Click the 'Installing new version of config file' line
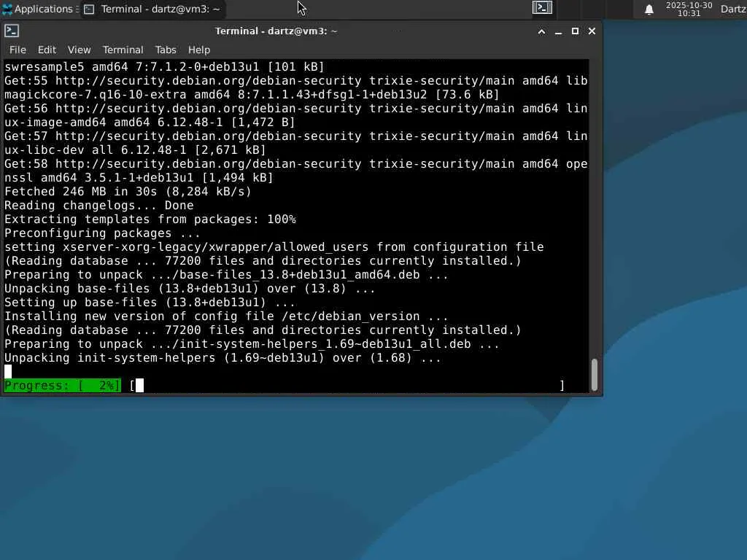This screenshot has height=560, width=747. click(226, 316)
